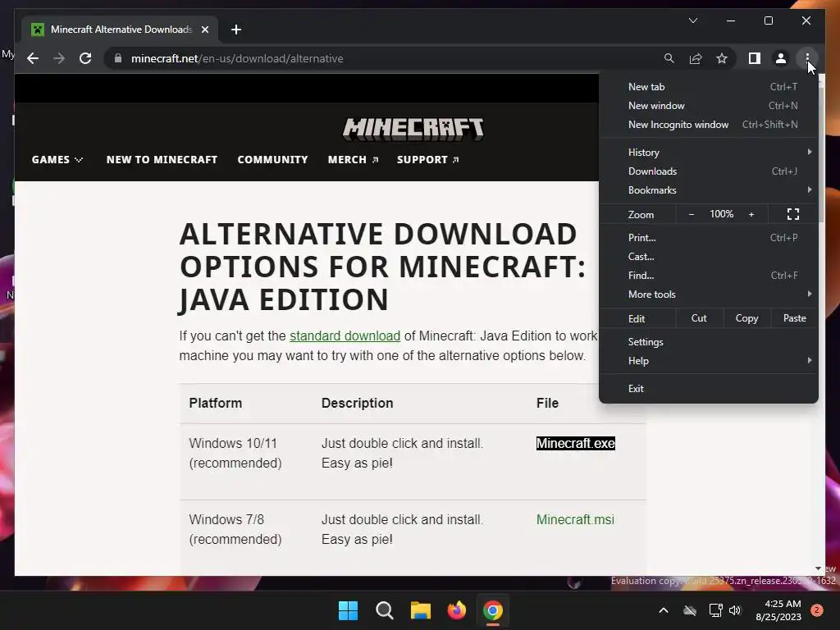This screenshot has width=840, height=630.
Task: Select New tab in Chrome menu
Action: tap(709, 87)
